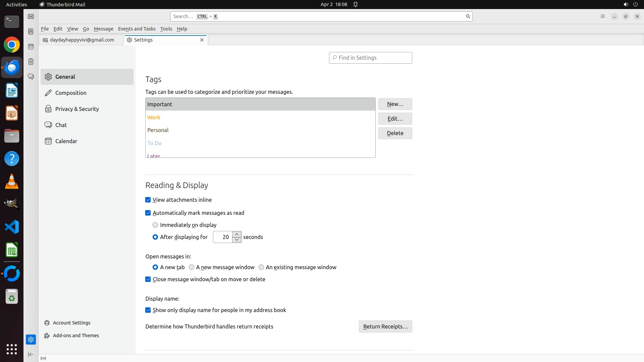Open Address Book space icon
This screenshot has width=644, height=362.
[x=31, y=32]
